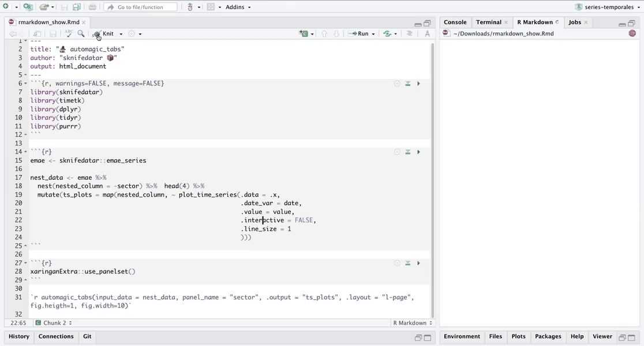Switch to the Console tab

(x=455, y=22)
